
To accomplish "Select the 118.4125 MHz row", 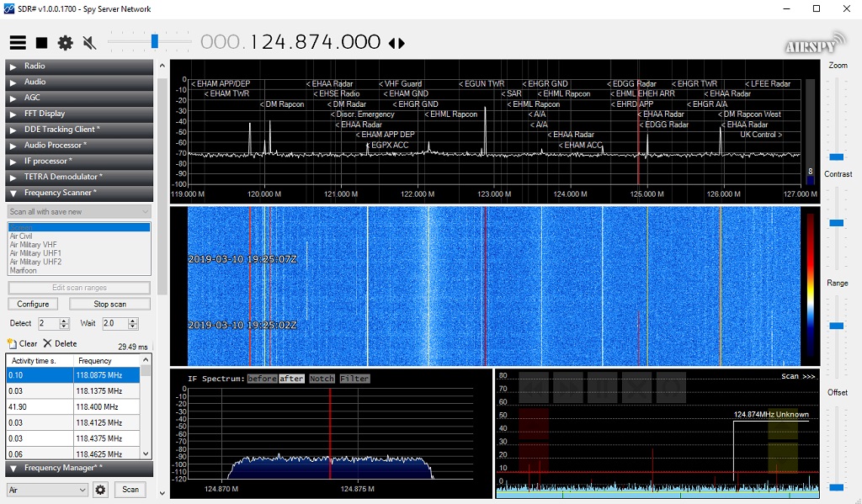I will [x=73, y=423].
